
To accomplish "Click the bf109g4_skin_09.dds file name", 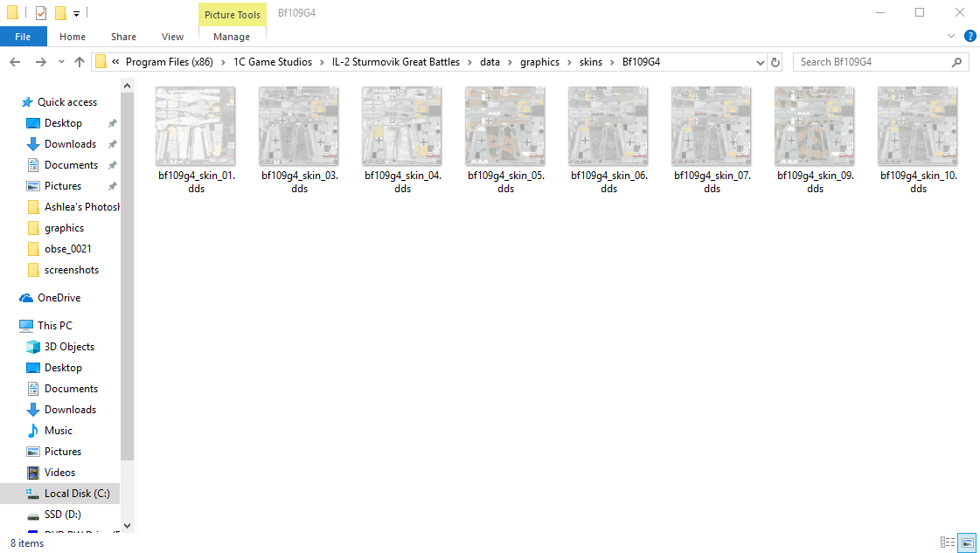I will [x=815, y=182].
